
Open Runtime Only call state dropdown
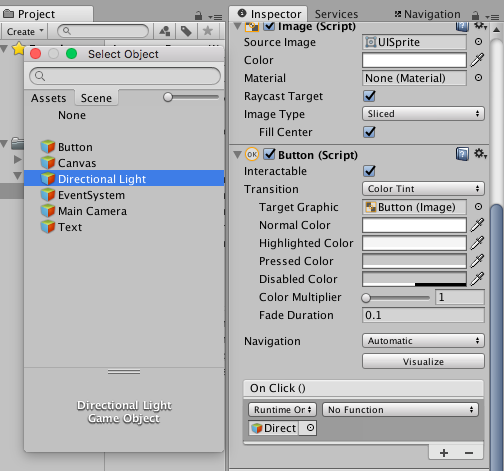[282, 409]
